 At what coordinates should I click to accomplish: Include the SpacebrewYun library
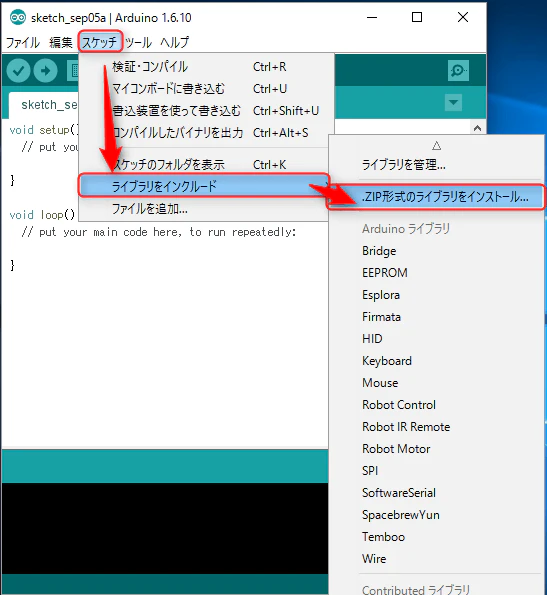(436, 515)
